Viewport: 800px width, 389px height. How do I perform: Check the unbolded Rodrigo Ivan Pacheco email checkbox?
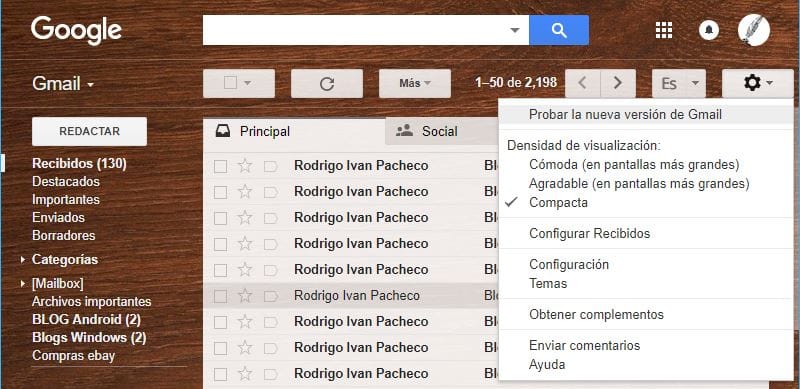(220, 296)
